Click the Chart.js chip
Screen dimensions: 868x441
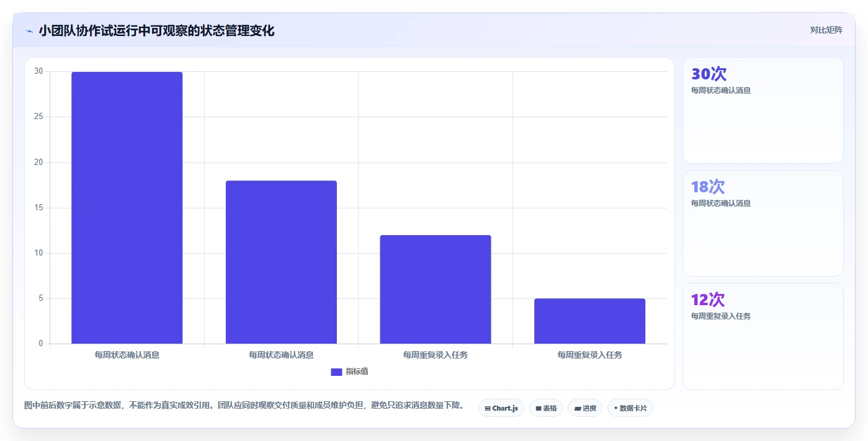[x=501, y=408]
